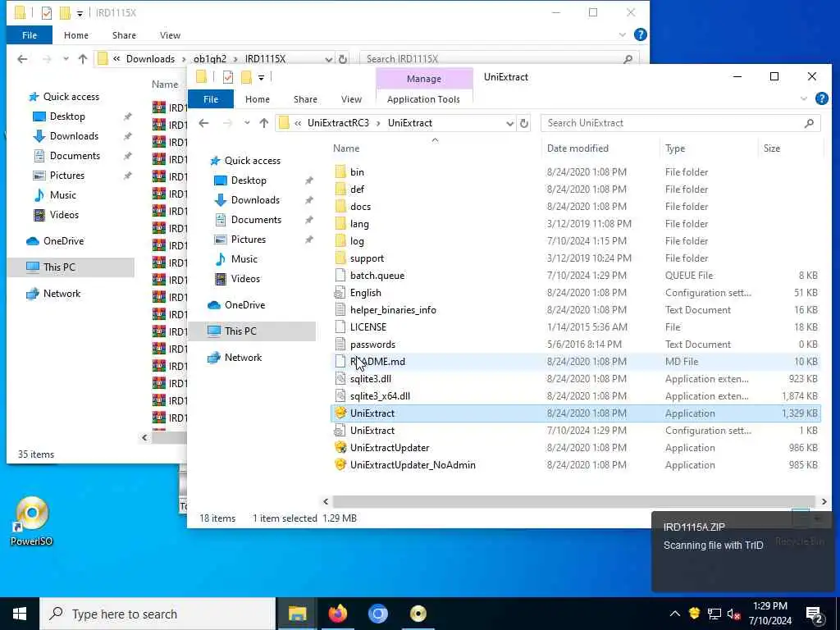
Task: Click Refresh button in UniExtract address bar
Action: (x=524, y=123)
